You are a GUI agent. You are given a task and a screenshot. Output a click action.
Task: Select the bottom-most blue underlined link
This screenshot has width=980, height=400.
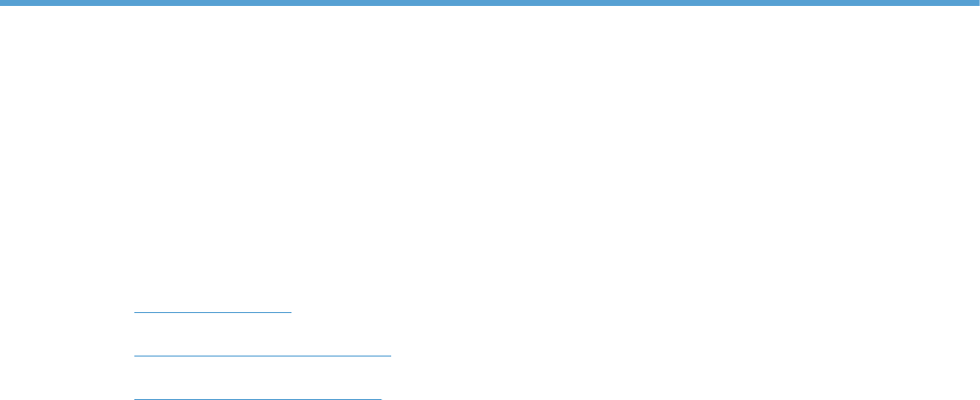(x=258, y=398)
